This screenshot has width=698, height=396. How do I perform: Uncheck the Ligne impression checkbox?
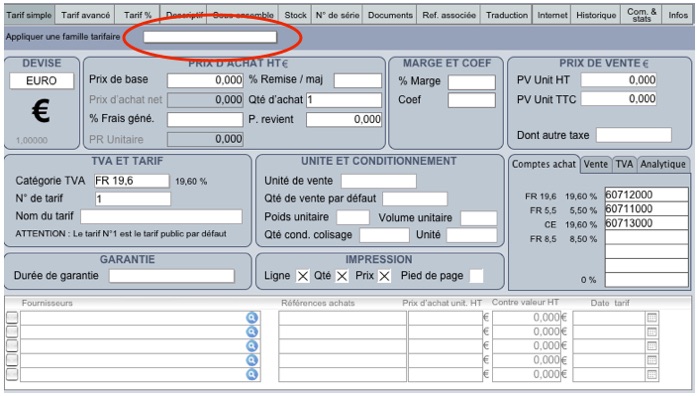(303, 276)
